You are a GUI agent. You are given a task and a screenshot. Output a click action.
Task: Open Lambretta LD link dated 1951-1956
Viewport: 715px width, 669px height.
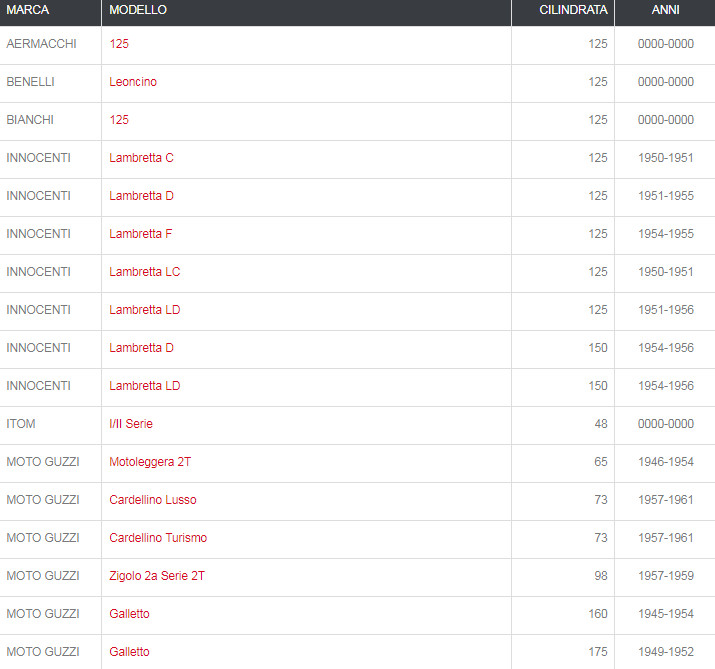(x=145, y=310)
